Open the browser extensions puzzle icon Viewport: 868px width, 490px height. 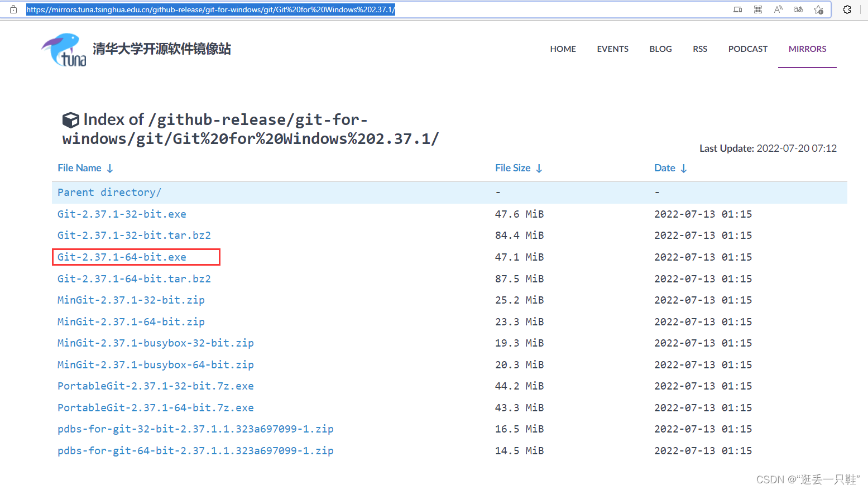(x=847, y=9)
